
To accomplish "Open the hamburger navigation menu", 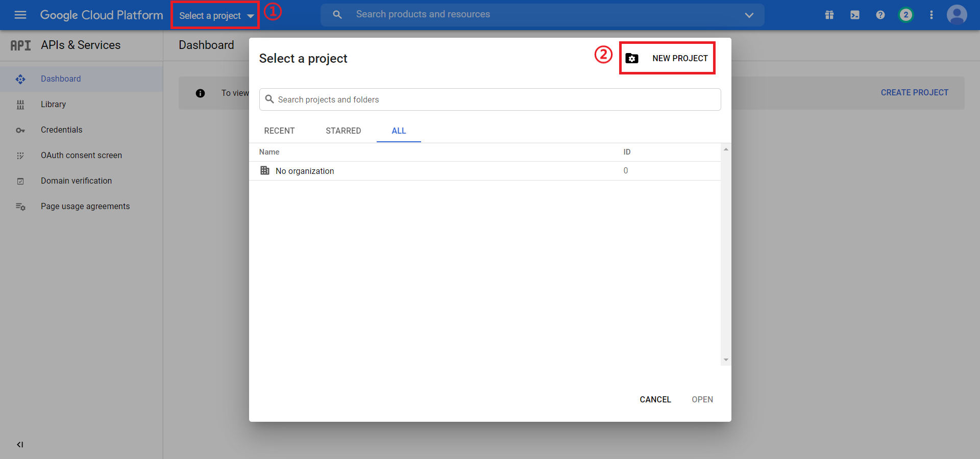I will (x=20, y=15).
